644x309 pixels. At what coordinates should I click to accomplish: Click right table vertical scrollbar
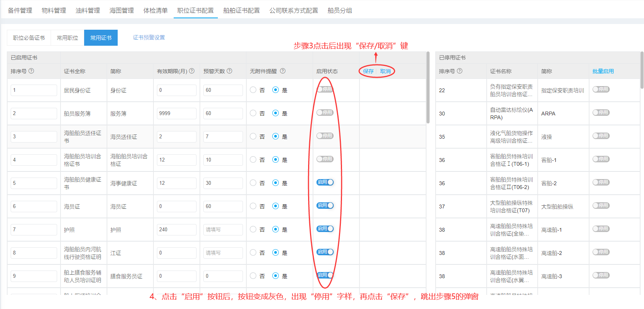pos(642,70)
